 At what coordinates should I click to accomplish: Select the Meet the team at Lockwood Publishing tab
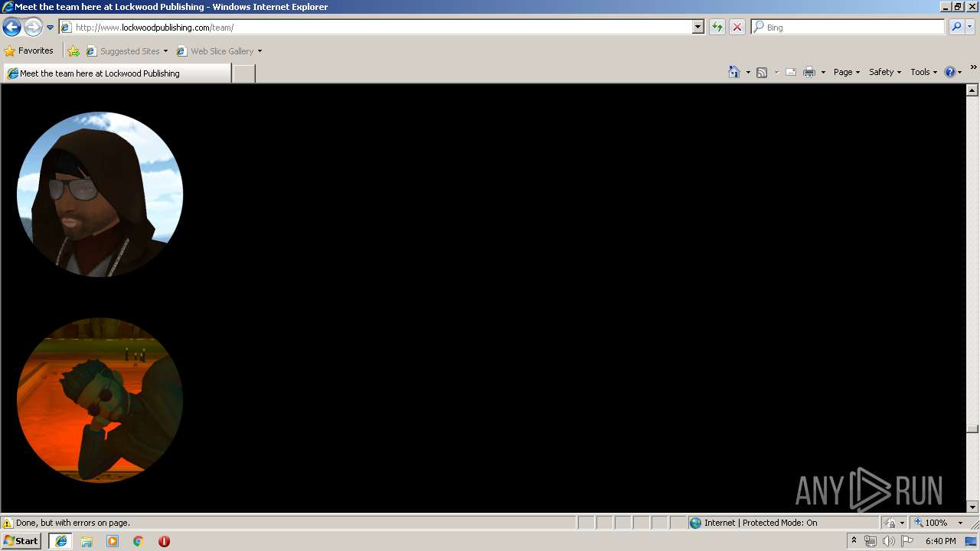point(117,73)
